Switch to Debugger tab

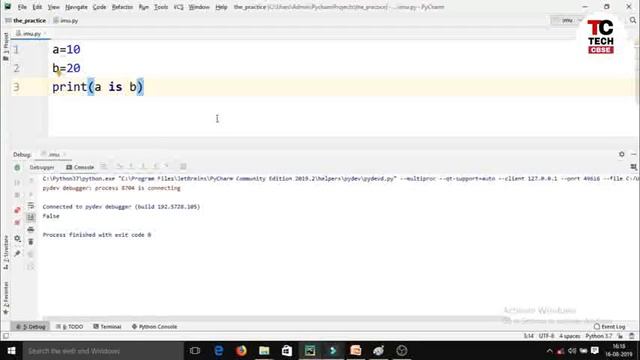pyautogui.click(x=42, y=167)
